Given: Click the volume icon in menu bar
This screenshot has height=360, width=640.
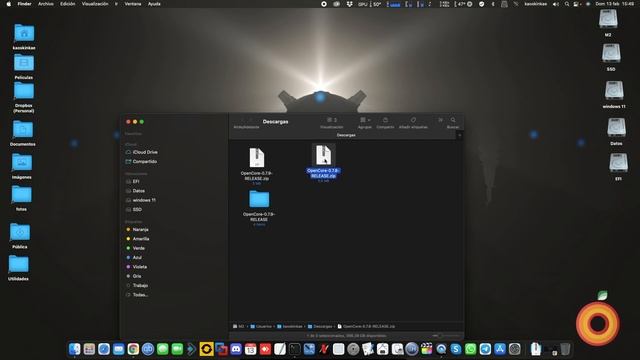Looking at the screenshot, I should coord(556,4).
